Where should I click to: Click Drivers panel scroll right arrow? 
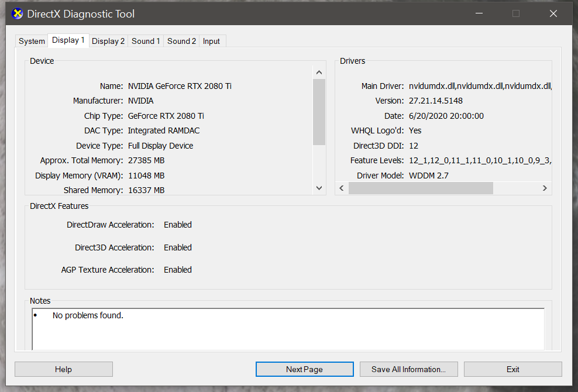pyautogui.click(x=545, y=188)
